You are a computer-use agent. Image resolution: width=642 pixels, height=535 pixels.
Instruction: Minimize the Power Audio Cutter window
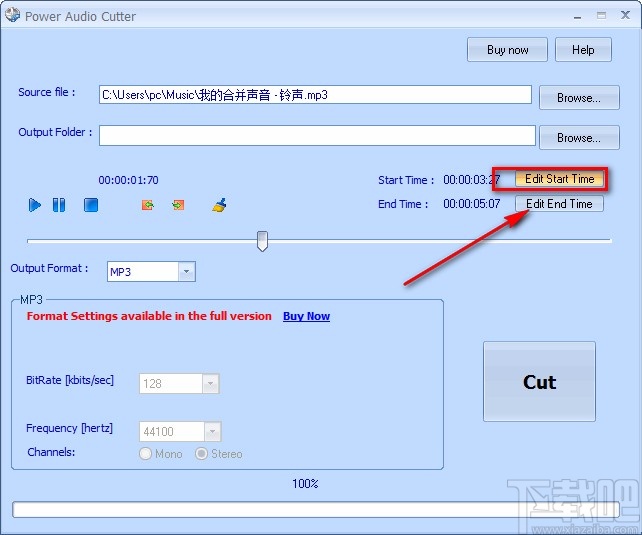tap(578, 17)
